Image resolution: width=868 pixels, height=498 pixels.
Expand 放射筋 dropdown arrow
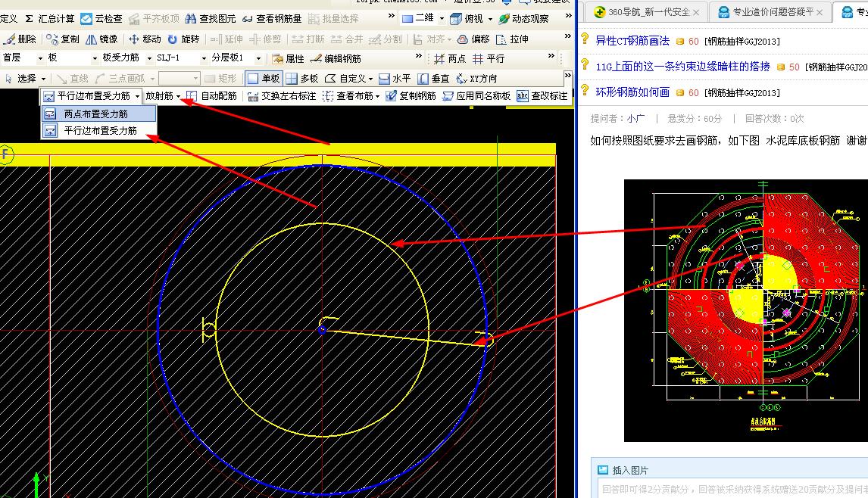(x=178, y=97)
